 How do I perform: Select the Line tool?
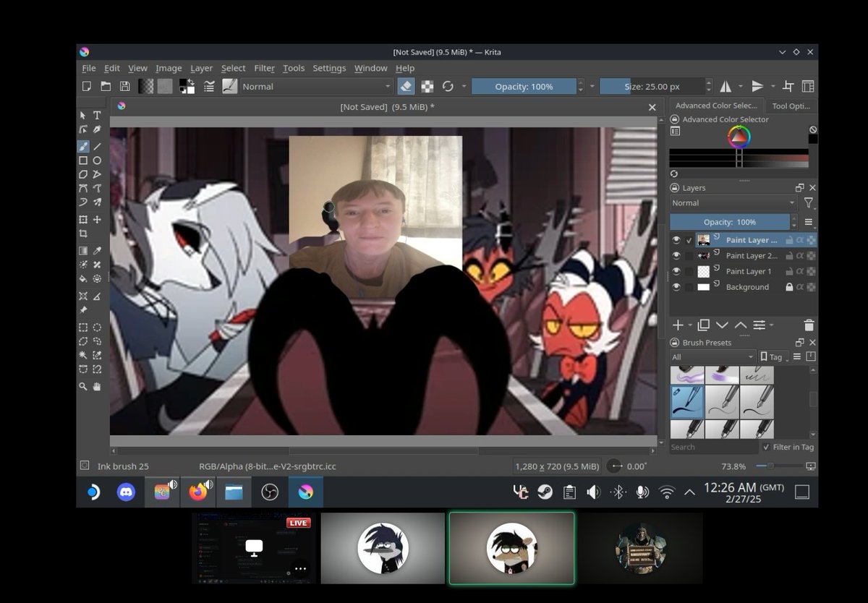click(x=97, y=146)
